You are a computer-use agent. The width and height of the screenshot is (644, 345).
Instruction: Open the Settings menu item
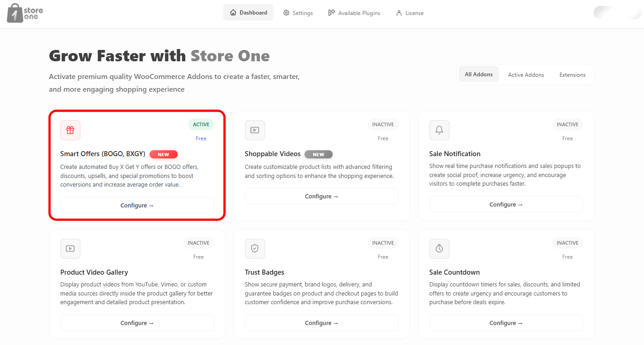pyautogui.click(x=298, y=13)
